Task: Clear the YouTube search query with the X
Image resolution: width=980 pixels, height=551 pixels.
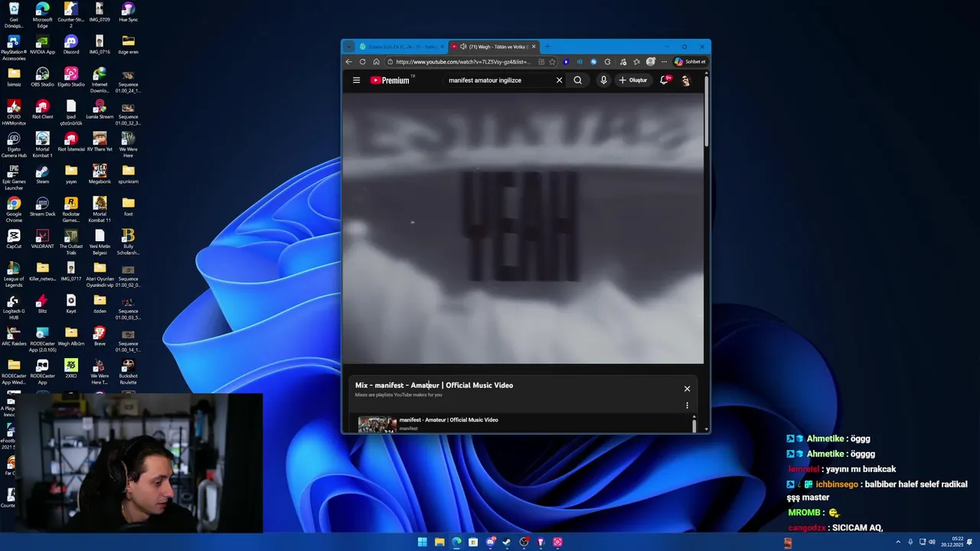Action: point(559,80)
